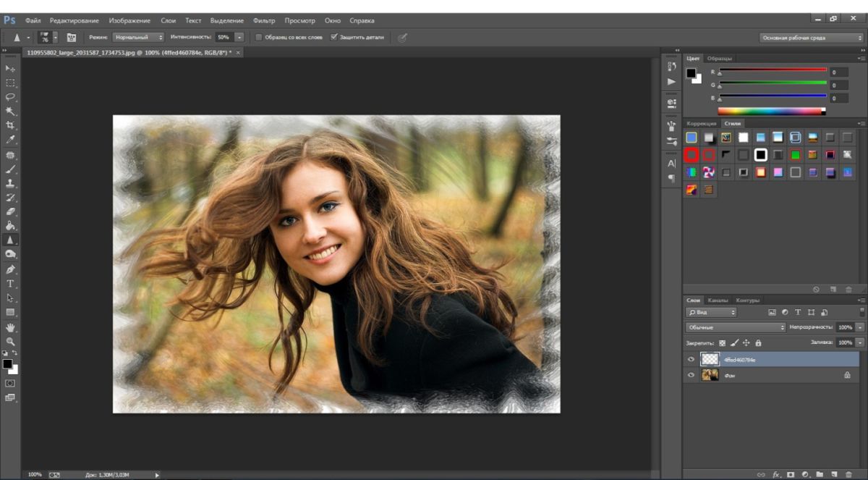This screenshot has width=868, height=480.
Task: Open the 'Режим' Нормальный dropdown
Action: (138, 37)
